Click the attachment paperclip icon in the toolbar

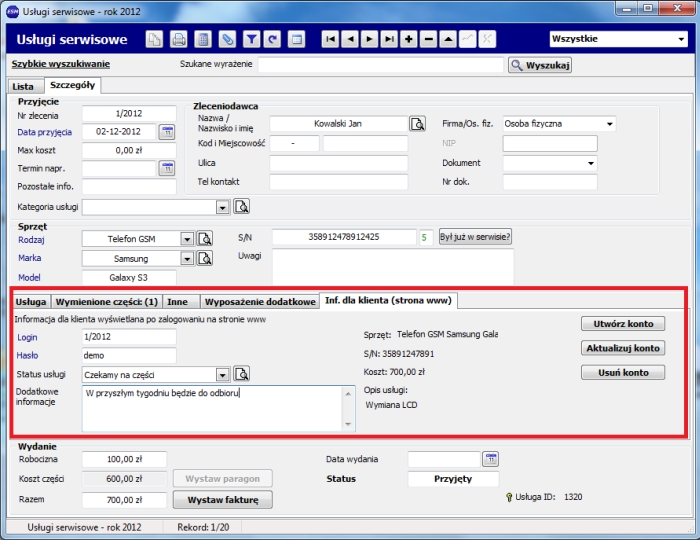(227, 40)
